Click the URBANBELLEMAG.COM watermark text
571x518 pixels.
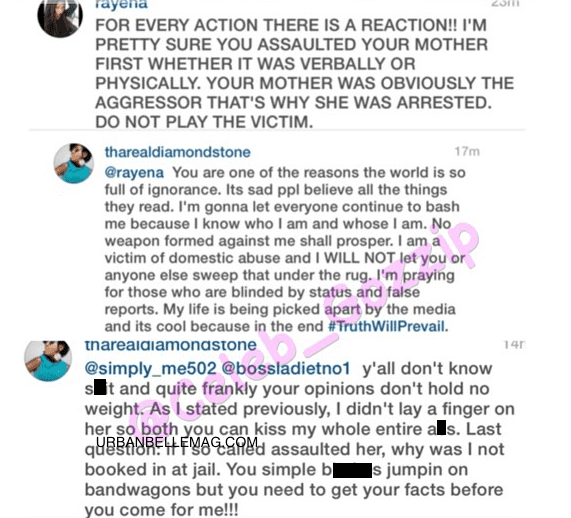click(x=177, y=442)
